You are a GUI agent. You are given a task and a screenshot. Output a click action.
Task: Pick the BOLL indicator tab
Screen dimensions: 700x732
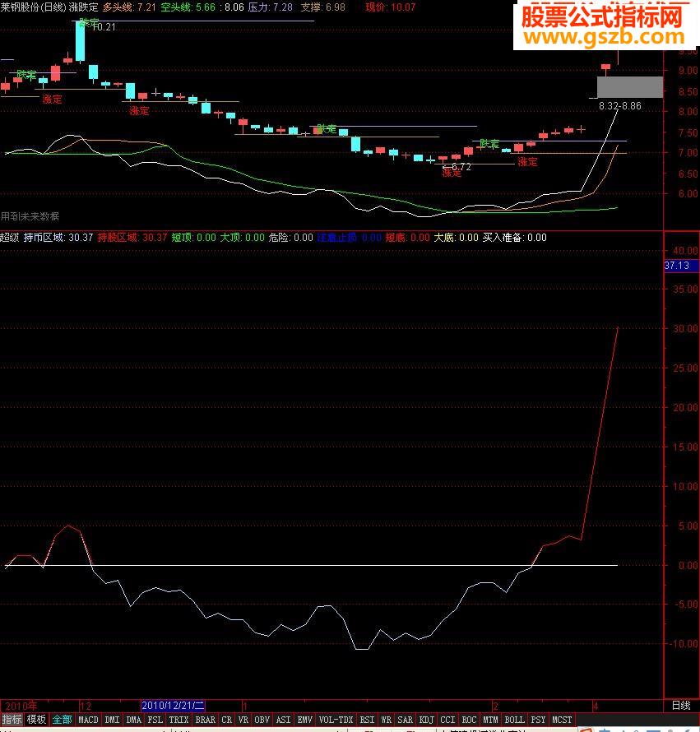[515, 720]
